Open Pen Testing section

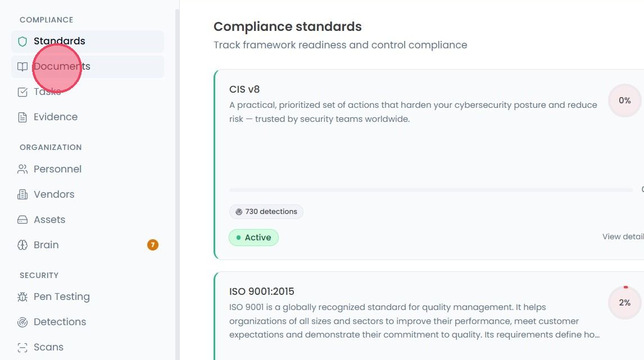(88, 297)
